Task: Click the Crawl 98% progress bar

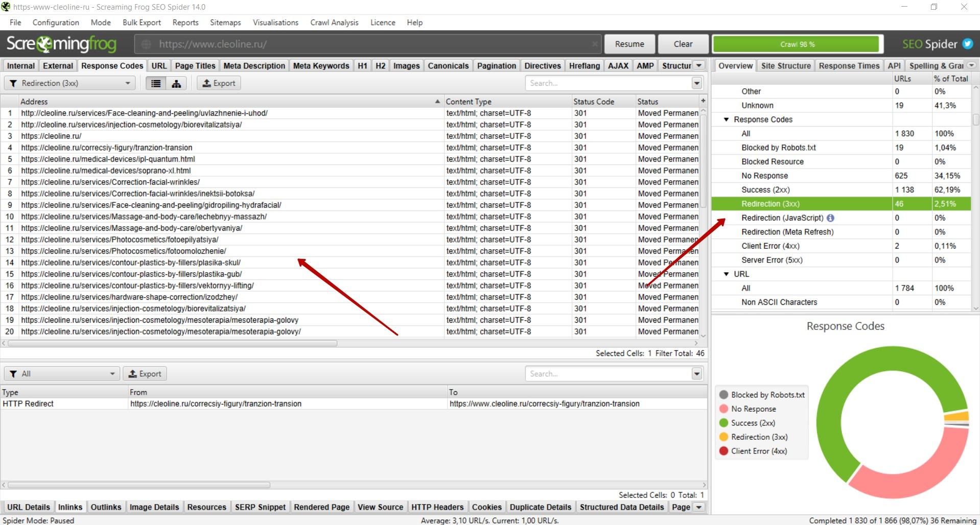Action: pyautogui.click(x=797, y=44)
